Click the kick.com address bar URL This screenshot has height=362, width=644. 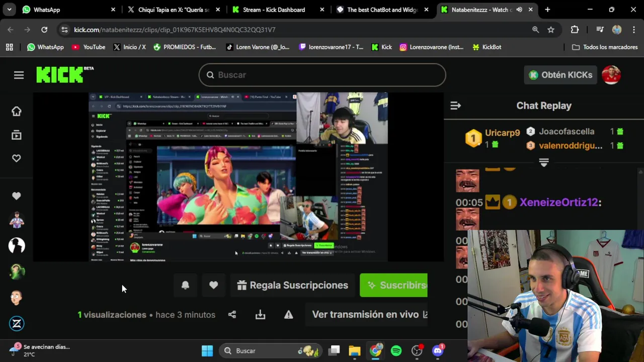tap(175, 30)
